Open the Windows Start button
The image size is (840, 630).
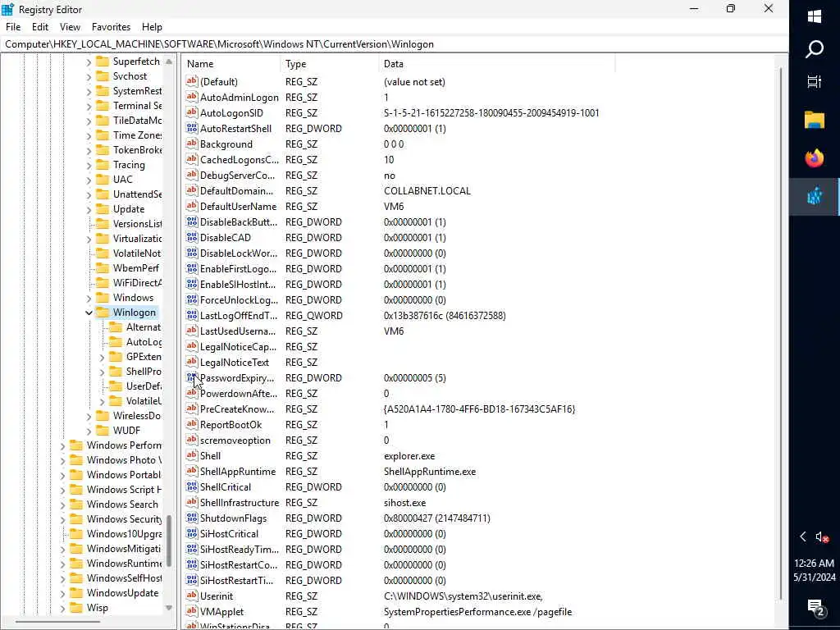815,16
